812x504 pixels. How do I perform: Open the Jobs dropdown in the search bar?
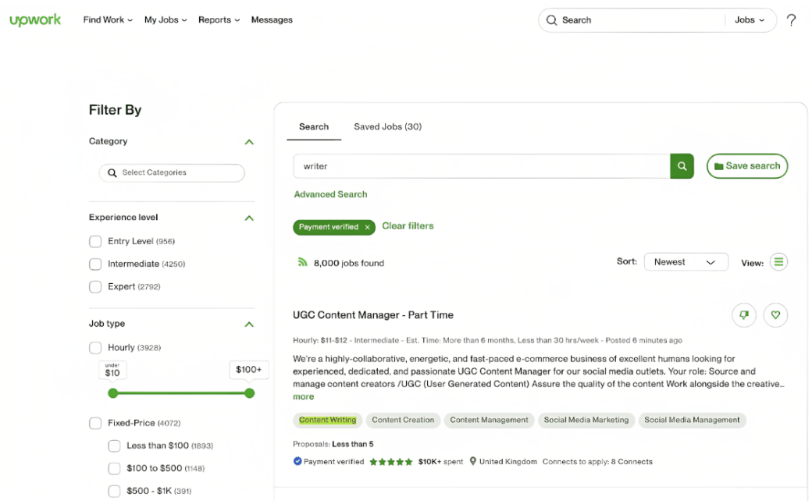(x=750, y=20)
